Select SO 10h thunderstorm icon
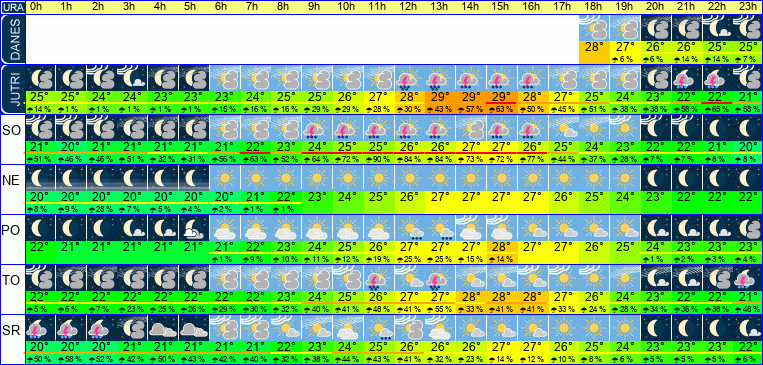 [348, 128]
